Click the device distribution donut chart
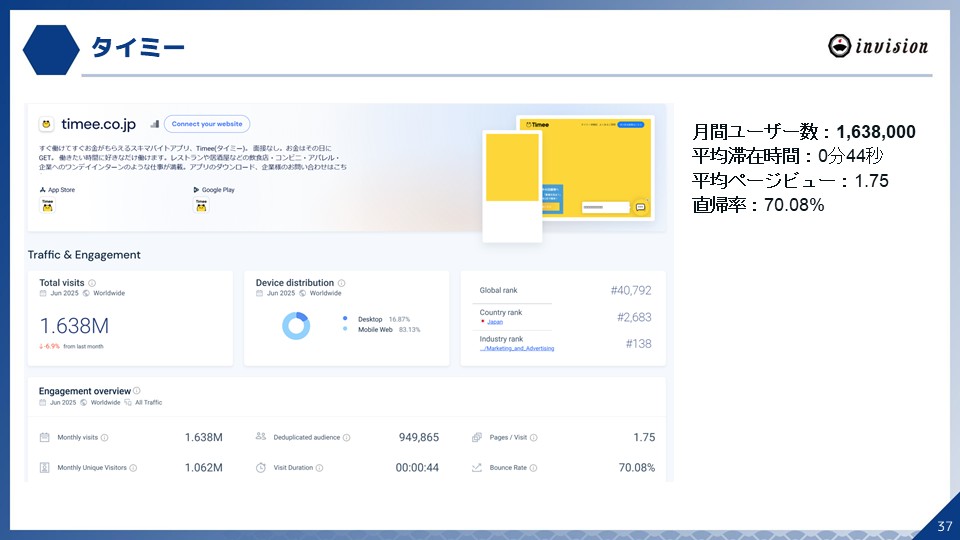 [x=296, y=326]
